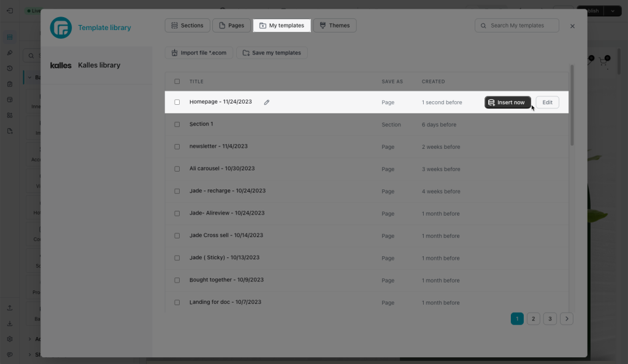The image size is (628, 364).
Task: Switch to the Sections tab
Action: pos(188,26)
